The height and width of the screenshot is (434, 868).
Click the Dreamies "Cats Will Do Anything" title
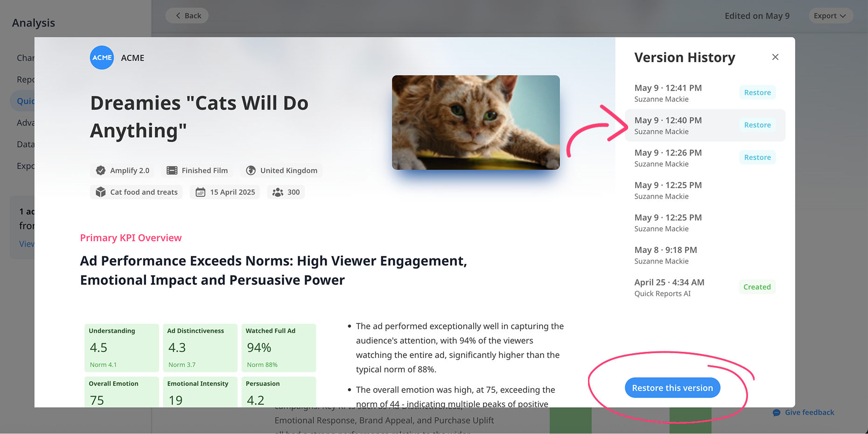[199, 117]
